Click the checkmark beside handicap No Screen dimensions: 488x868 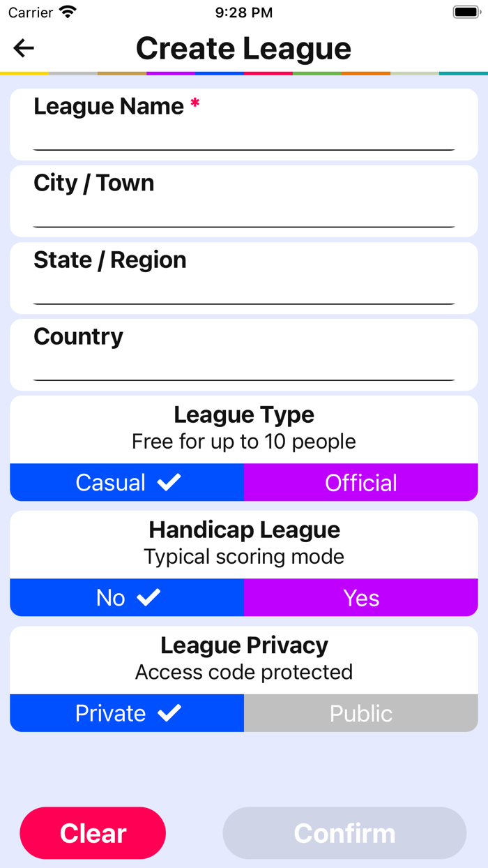148,597
